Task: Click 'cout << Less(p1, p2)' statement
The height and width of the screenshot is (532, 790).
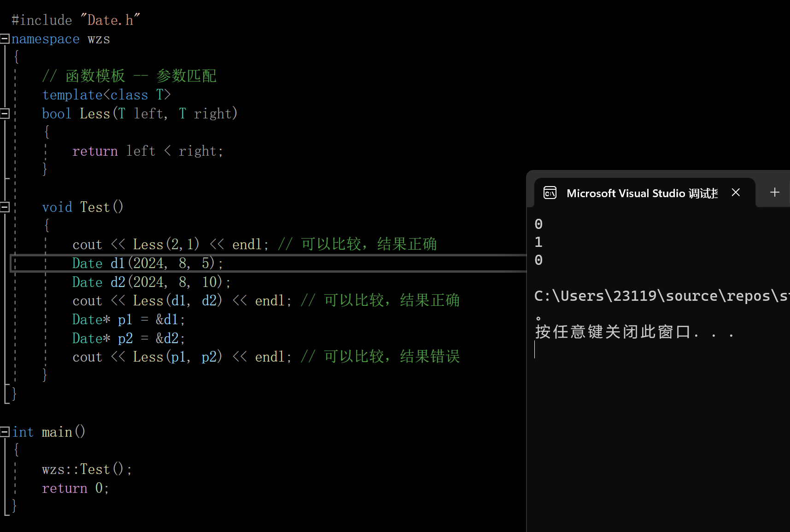Action: tap(182, 357)
